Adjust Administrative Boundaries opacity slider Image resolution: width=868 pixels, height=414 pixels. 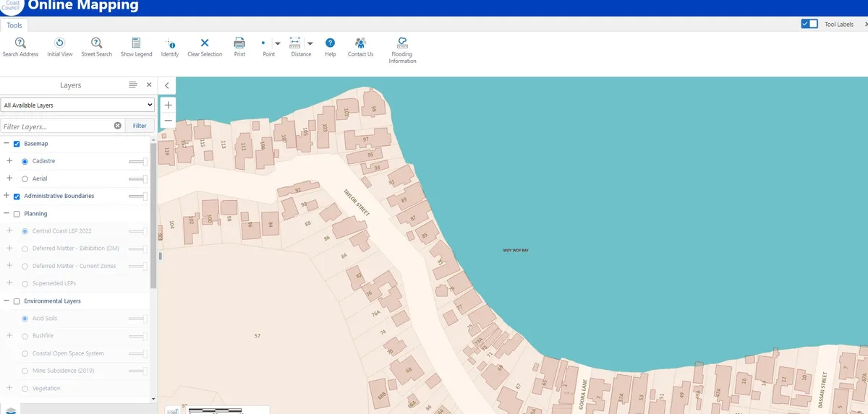pos(138,196)
